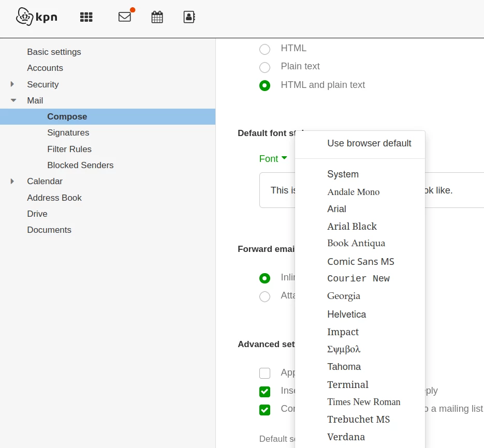Open the Blocked Senders settings page

80,165
